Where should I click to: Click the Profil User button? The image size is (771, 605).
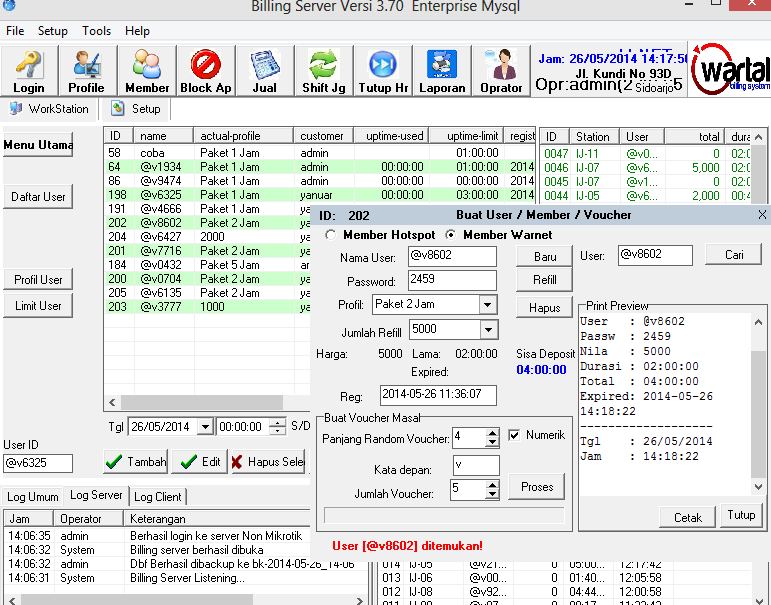pos(38,280)
